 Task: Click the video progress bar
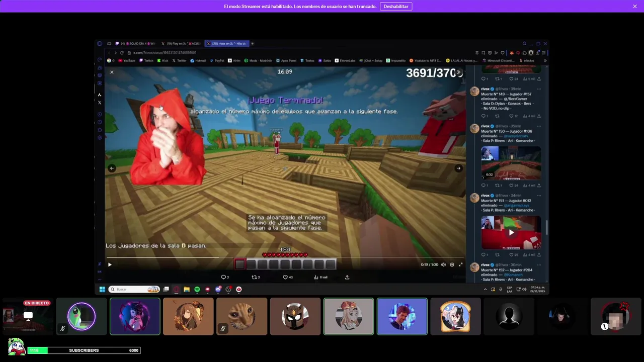[x=285, y=258]
